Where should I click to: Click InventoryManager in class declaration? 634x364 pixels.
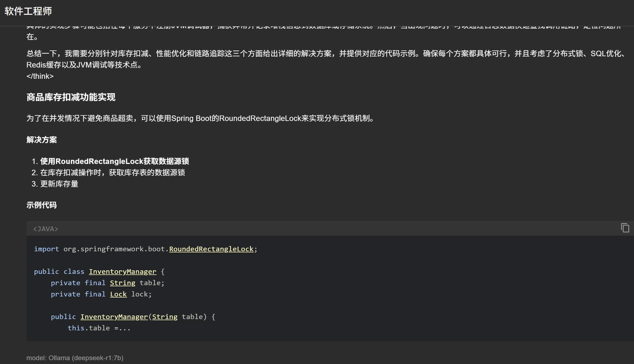tap(122, 272)
